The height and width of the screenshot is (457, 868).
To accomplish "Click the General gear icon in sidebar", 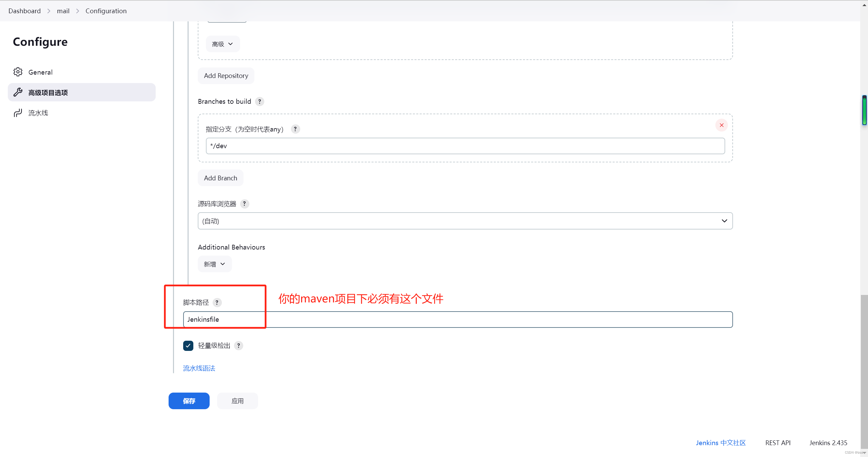I will (x=18, y=72).
